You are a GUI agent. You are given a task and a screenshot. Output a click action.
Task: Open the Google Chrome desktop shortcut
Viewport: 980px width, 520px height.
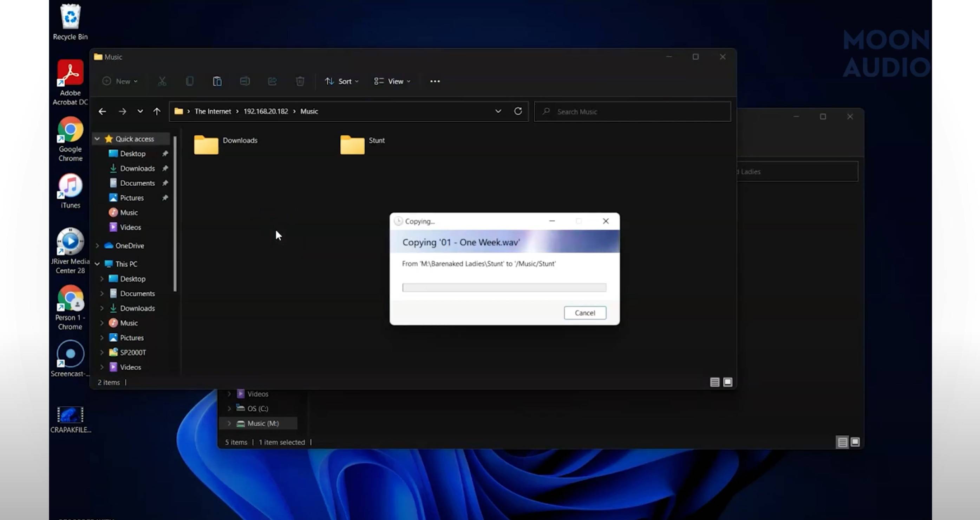point(70,139)
